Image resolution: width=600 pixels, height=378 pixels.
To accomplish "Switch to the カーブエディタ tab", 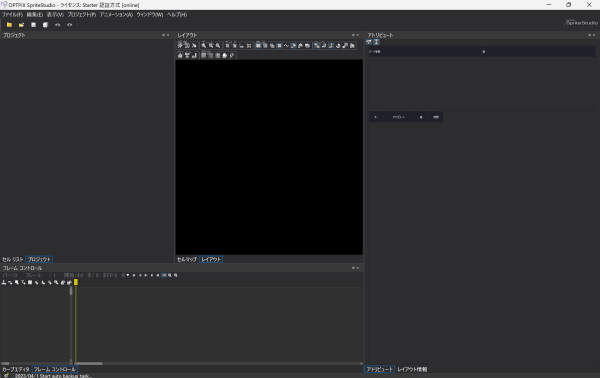I will [x=15, y=369].
